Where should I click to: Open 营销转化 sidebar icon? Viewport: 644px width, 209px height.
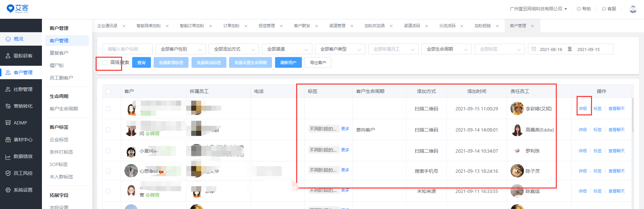click(x=8, y=106)
